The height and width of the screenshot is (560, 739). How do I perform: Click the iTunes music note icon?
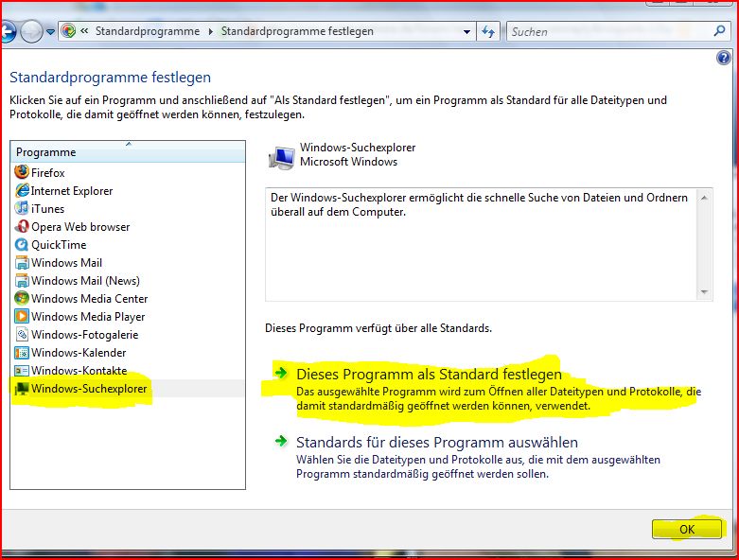[22, 208]
